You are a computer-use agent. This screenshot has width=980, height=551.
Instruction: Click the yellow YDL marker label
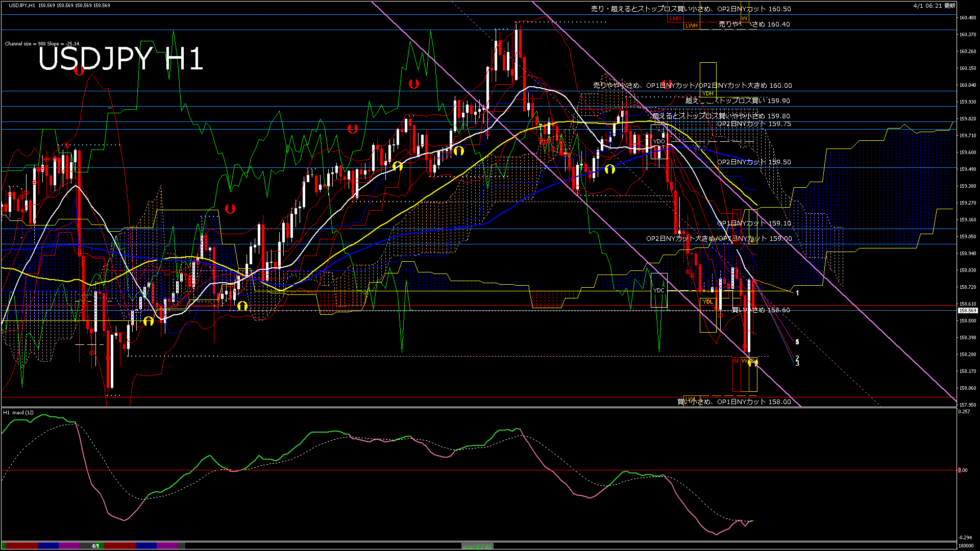coord(707,302)
